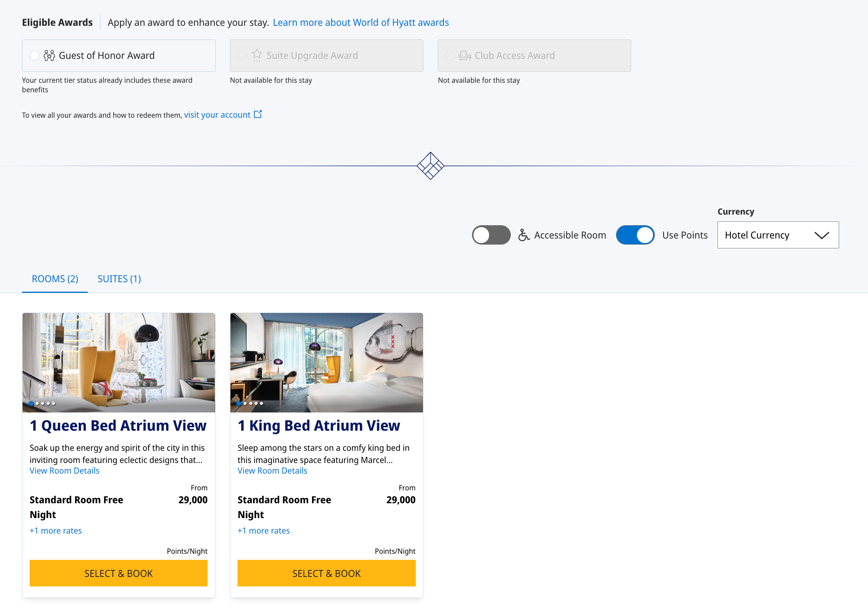View Room Details for Queen Bed Atrium View

pos(65,471)
